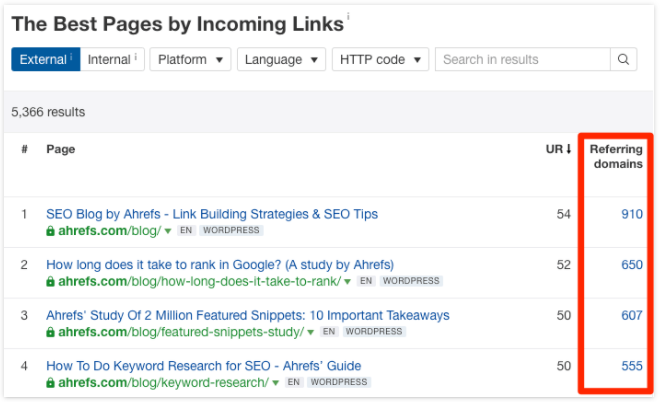Screen dimensions: 661x402
Task: Expand the arrow after keyword-research URL
Action: [276, 383]
